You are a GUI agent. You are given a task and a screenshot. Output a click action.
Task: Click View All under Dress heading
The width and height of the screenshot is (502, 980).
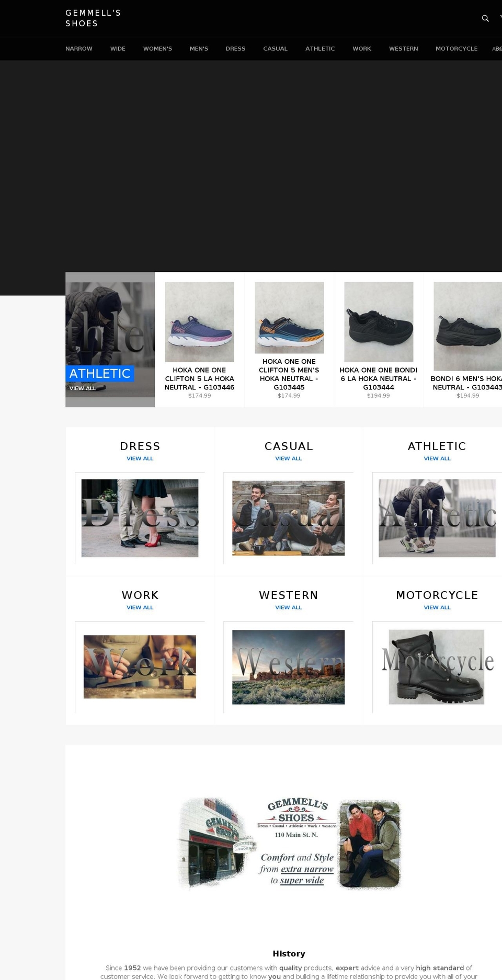click(x=140, y=458)
